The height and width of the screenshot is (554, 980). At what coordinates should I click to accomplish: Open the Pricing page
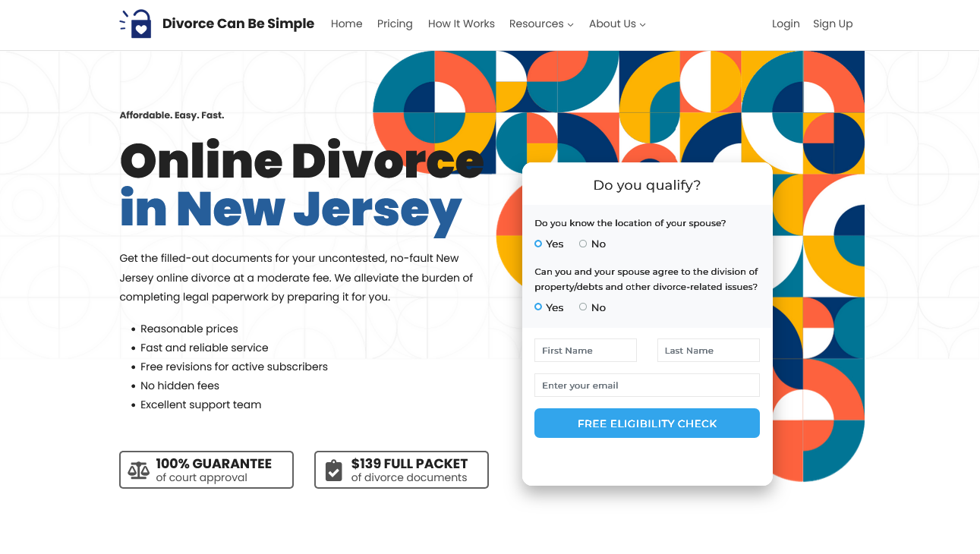(x=395, y=24)
